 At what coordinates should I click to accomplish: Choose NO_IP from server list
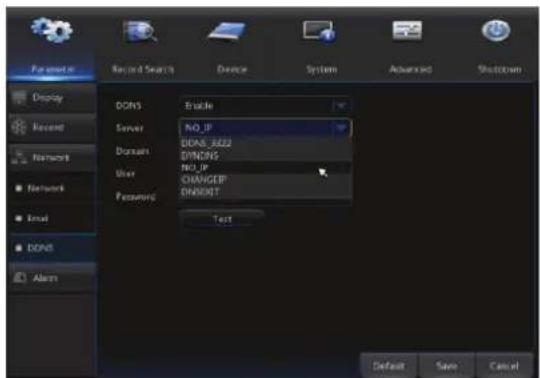pos(266,168)
